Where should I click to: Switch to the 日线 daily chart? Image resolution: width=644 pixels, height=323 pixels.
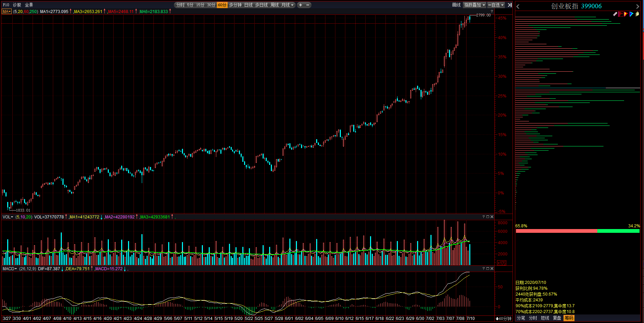pos(248,5)
